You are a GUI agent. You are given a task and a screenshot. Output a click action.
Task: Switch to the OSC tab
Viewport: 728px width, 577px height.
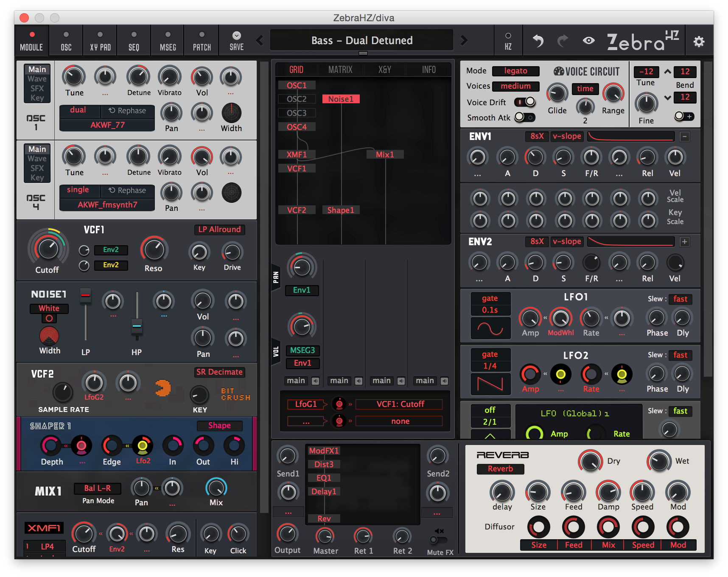(x=66, y=41)
